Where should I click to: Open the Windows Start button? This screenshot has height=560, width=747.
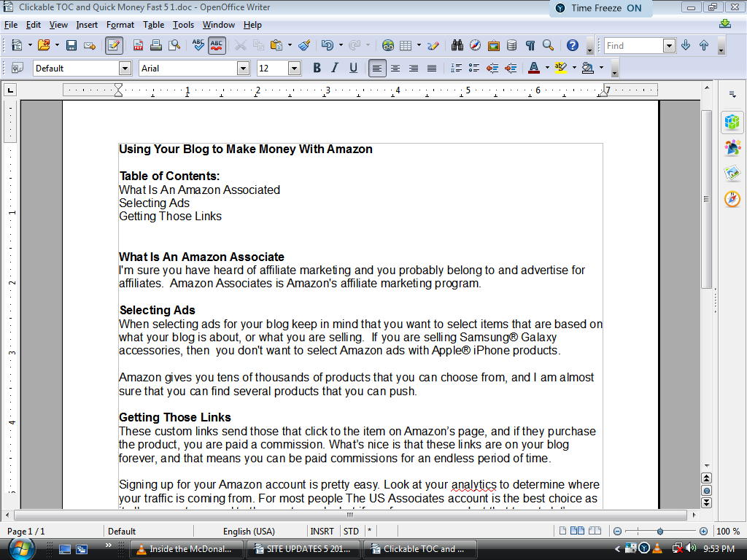(x=21, y=549)
